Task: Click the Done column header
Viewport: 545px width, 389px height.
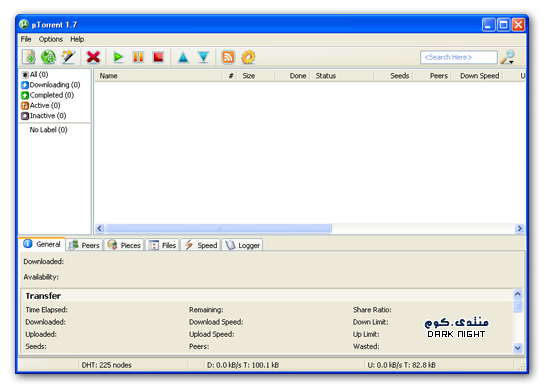Action: click(293, 76)
